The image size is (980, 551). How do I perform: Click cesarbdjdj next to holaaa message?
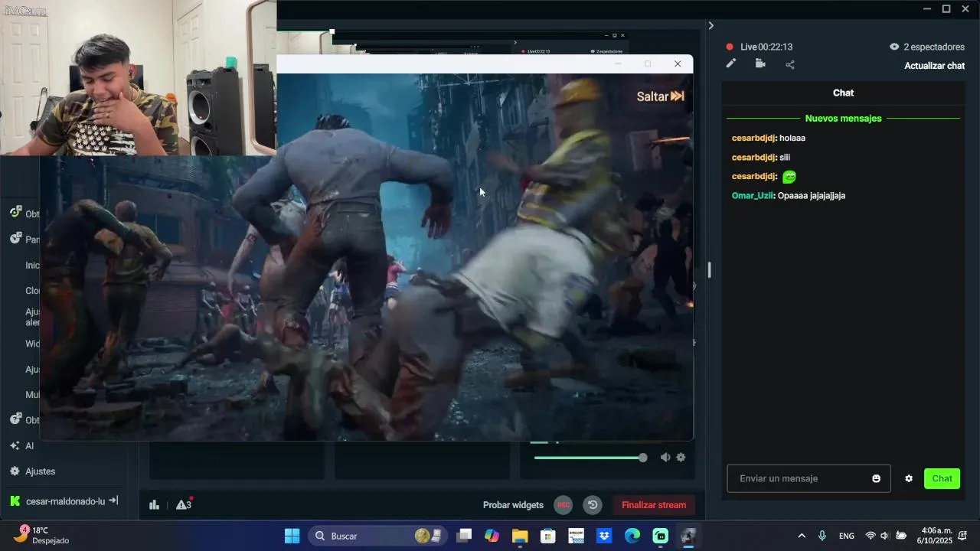754,139
